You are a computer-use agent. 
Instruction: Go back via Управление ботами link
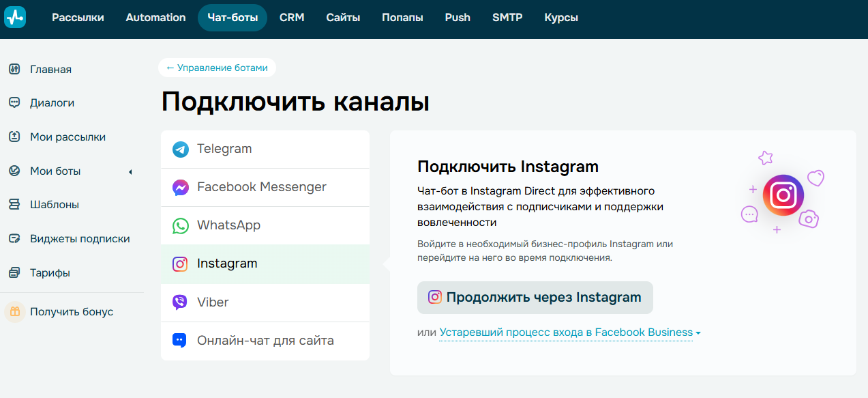coord(217,68)
